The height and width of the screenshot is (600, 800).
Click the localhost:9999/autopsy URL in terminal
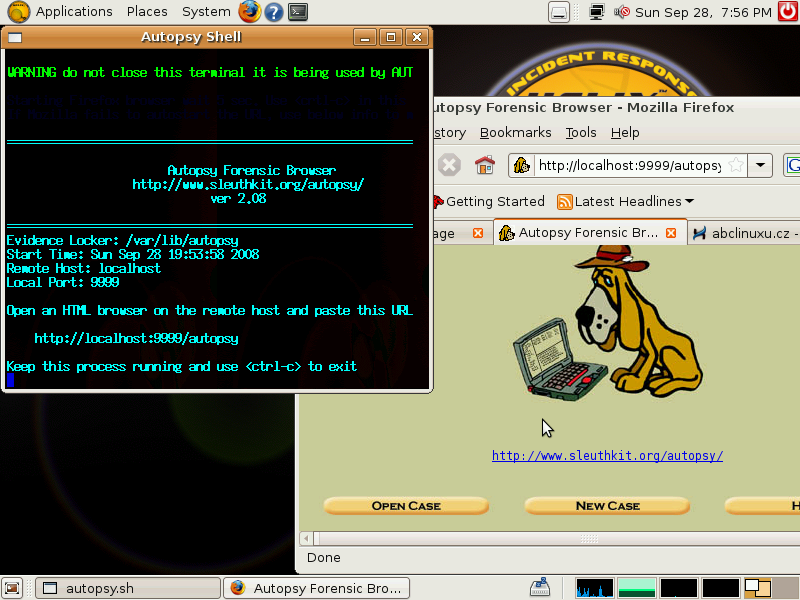click(136, 338)
